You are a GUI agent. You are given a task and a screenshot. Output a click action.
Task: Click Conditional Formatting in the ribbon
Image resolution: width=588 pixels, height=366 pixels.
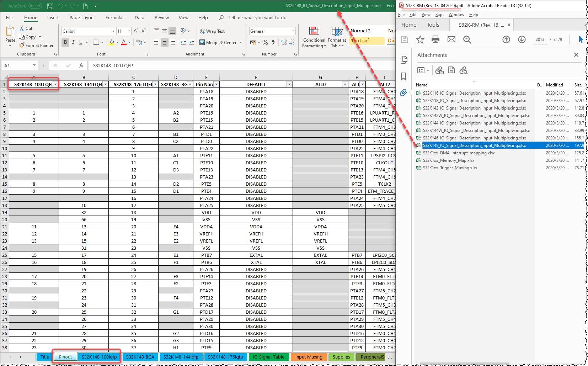(x=314, y=37)
